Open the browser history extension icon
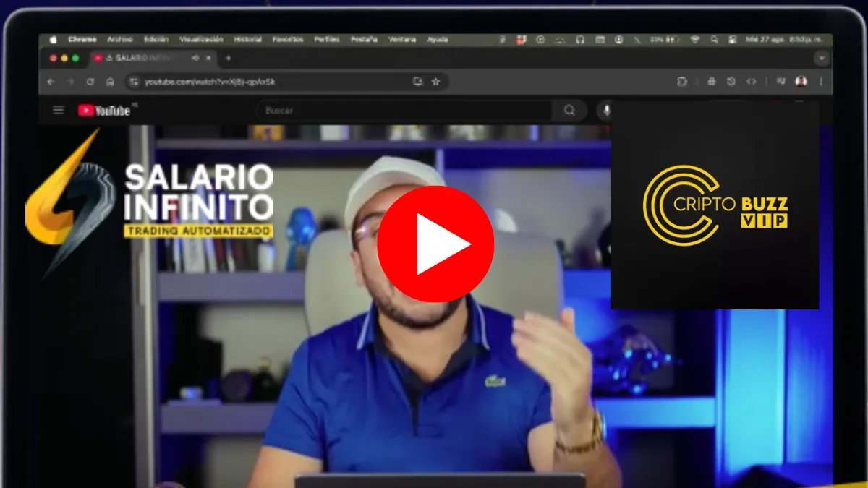The image size is (868, 488). pos(731,82)
